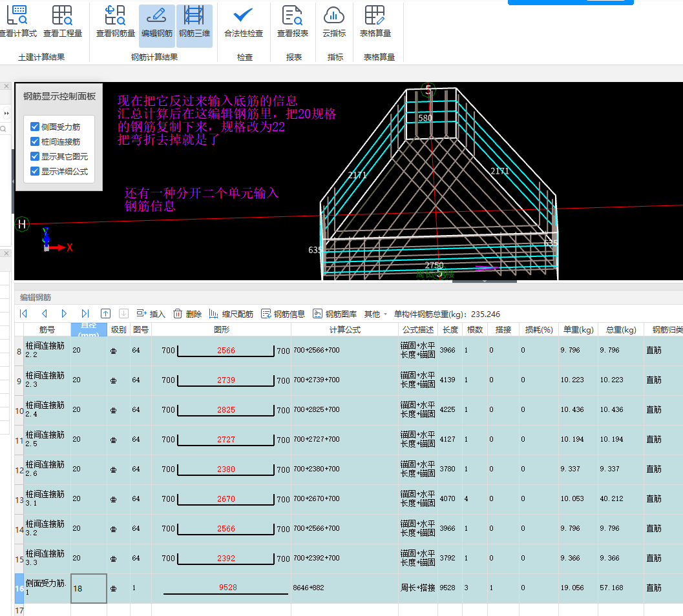Run 合法性检查

pos(244,22)
